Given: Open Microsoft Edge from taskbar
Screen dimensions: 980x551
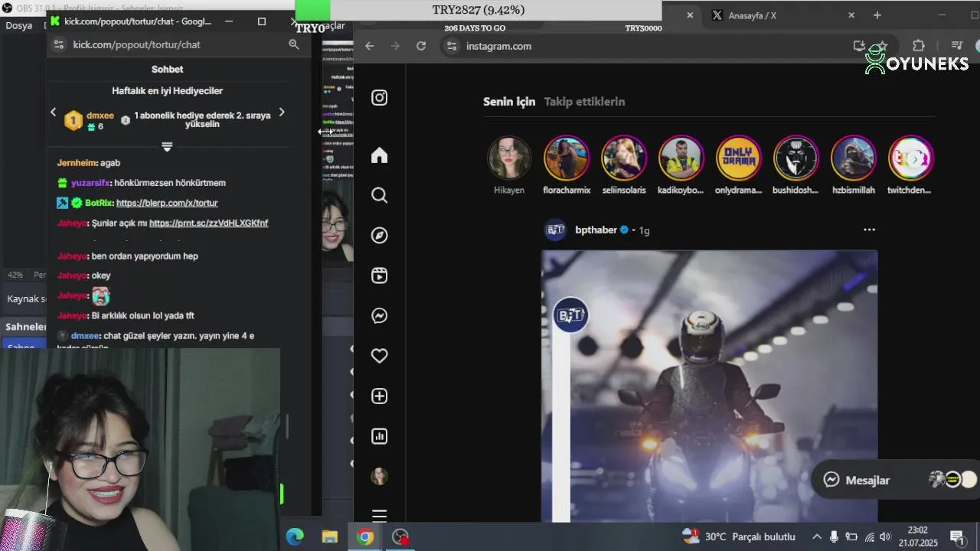Looking at the screenshot, I should point(295,536).
